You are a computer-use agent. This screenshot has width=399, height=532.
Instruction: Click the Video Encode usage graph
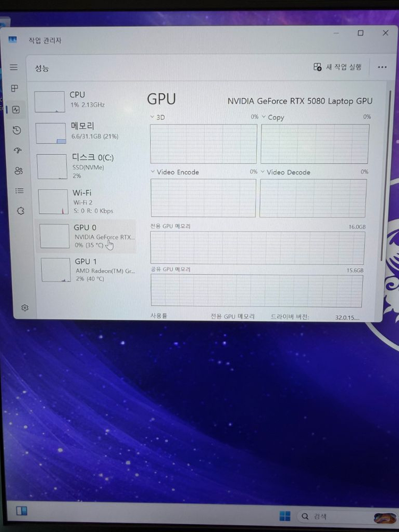point(203,198)
